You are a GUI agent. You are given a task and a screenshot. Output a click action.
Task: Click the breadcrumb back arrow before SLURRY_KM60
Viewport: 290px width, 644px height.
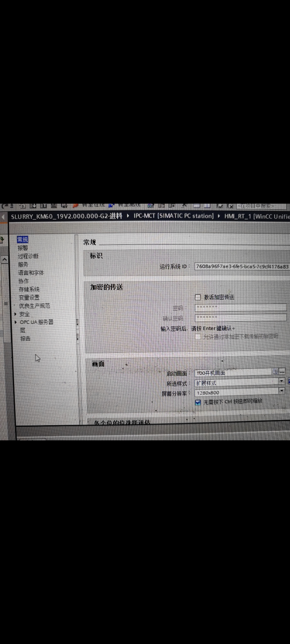click(x=3, y=217)
